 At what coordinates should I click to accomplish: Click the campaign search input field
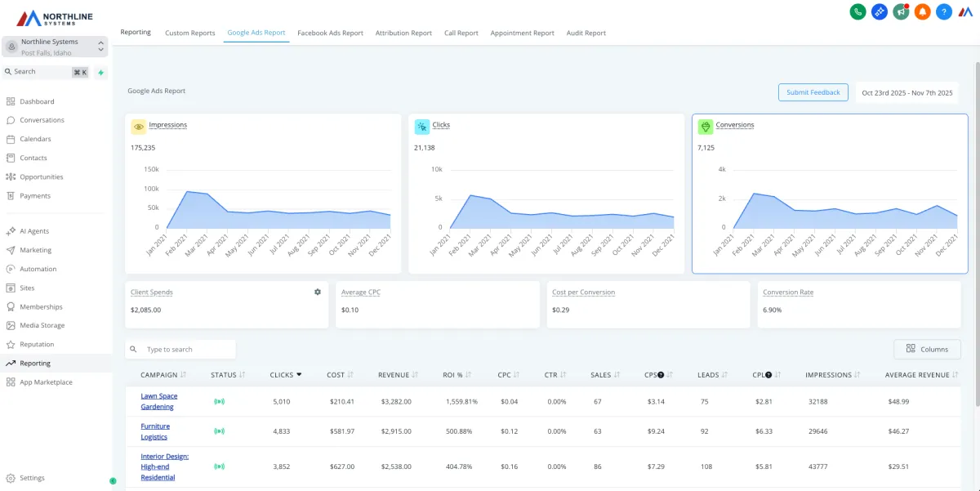188,350
